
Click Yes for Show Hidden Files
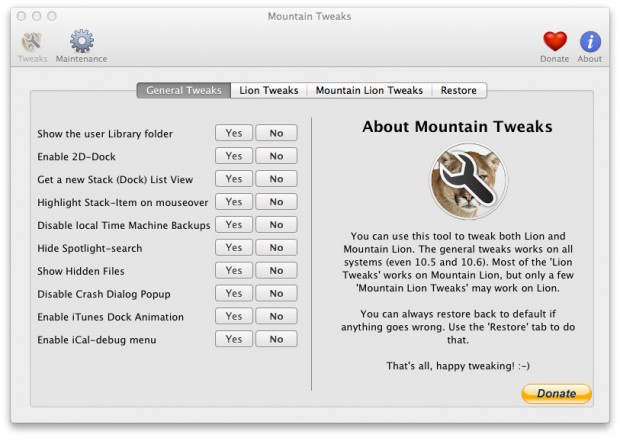(234, 271)
